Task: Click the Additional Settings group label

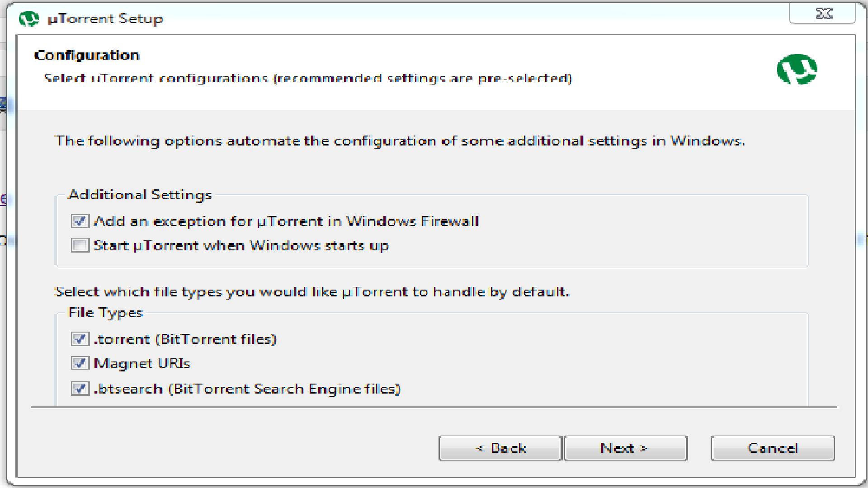Action: 139,195
